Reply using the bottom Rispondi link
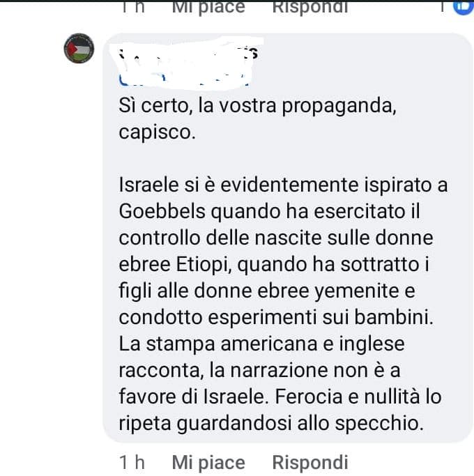Image resolution: width=474 pixels, height=476 pixels. tap(310, 463)
